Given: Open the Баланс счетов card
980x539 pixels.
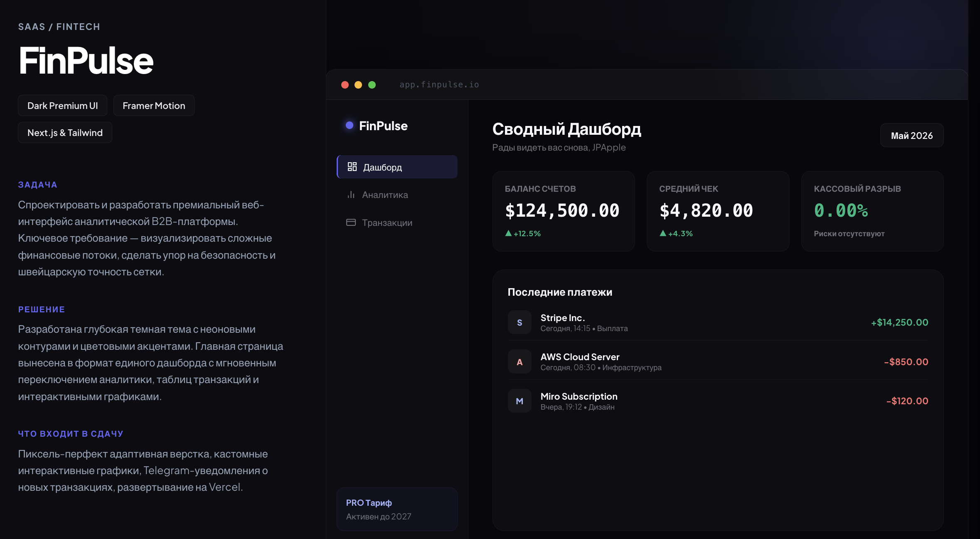Looking at the screenshot, I should (564, 211).
